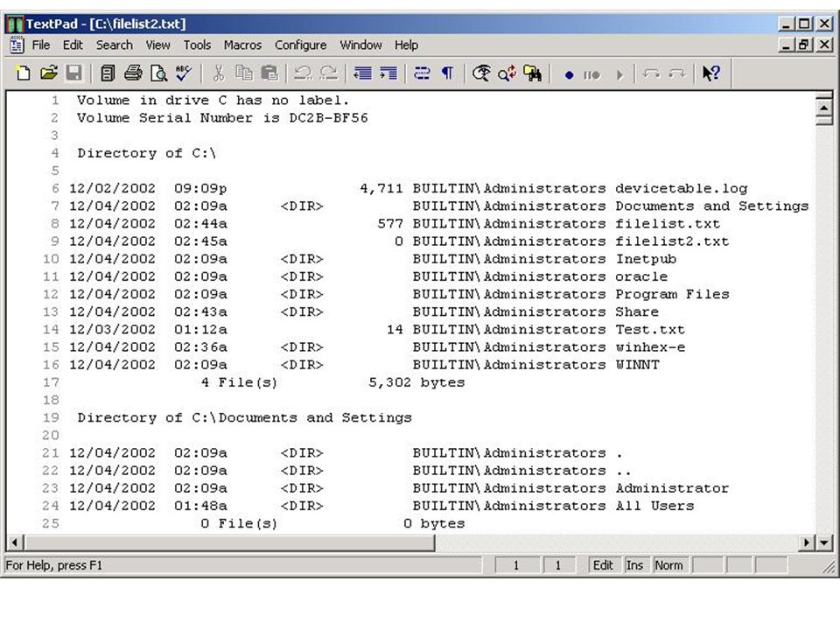Start macro recording with blue dot
Viewport: 840px width, 630px height.
point(569,75)
